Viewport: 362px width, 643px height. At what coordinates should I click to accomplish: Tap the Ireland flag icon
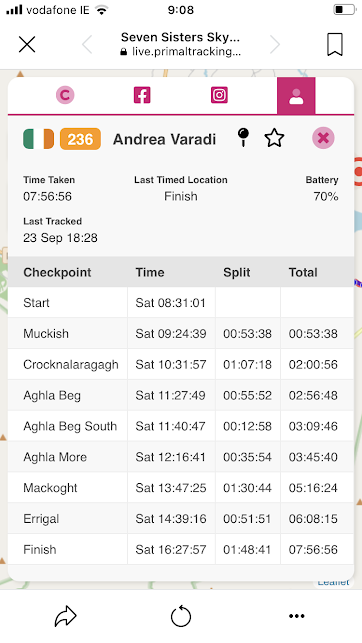pyautogui.click(x=39, y=139)
